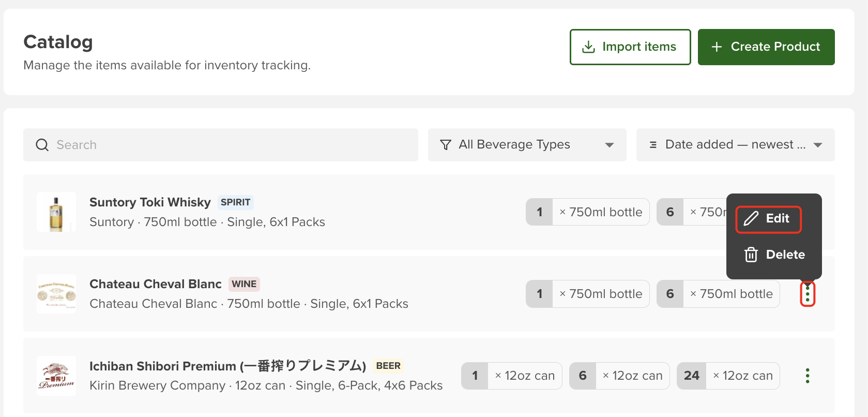This screenshot has height=417, width=868.
Task: Click the WINE tag on Chateau Cheval Blanc
Action: pyautogui.click(x=244, y=284)
